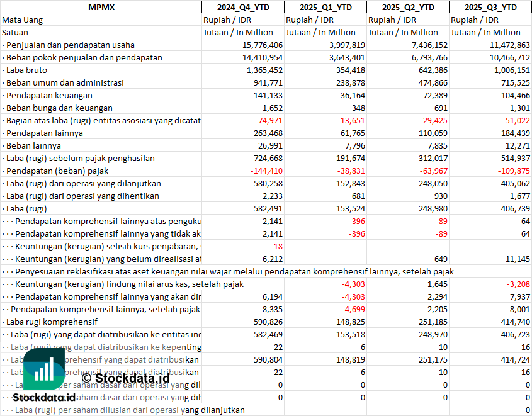Viewport: 532px width, 416px height.
Task: Click the value 406,723
Action: click(516, 334)
